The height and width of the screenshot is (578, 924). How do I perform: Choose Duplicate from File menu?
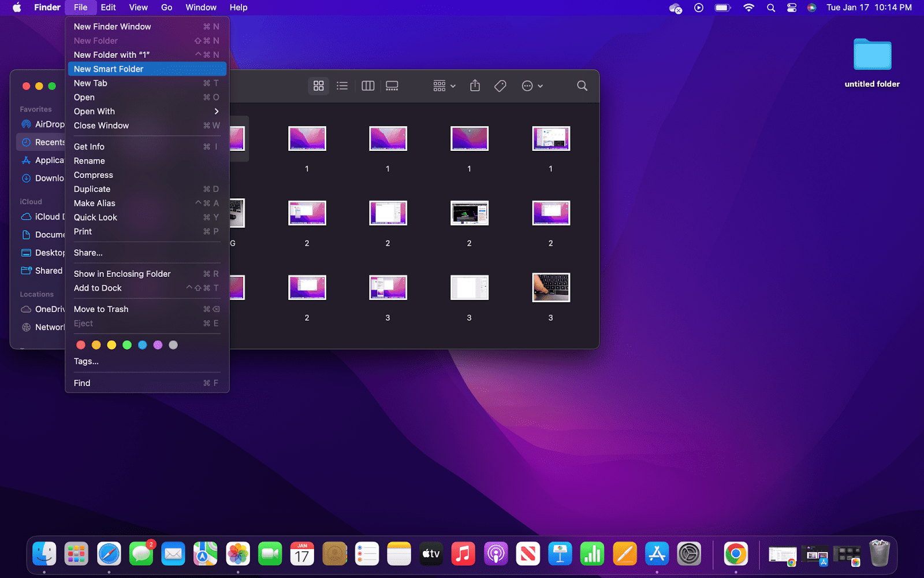pos(147,189)
